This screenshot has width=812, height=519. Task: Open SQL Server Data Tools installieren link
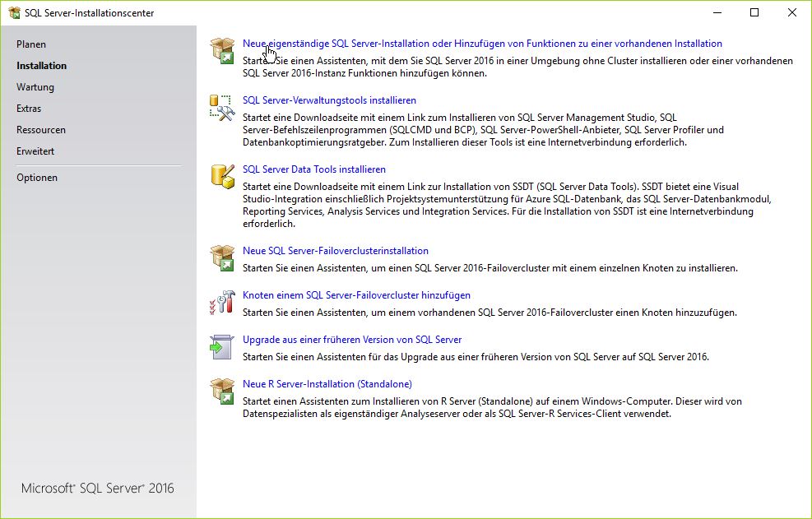point(313,169)
